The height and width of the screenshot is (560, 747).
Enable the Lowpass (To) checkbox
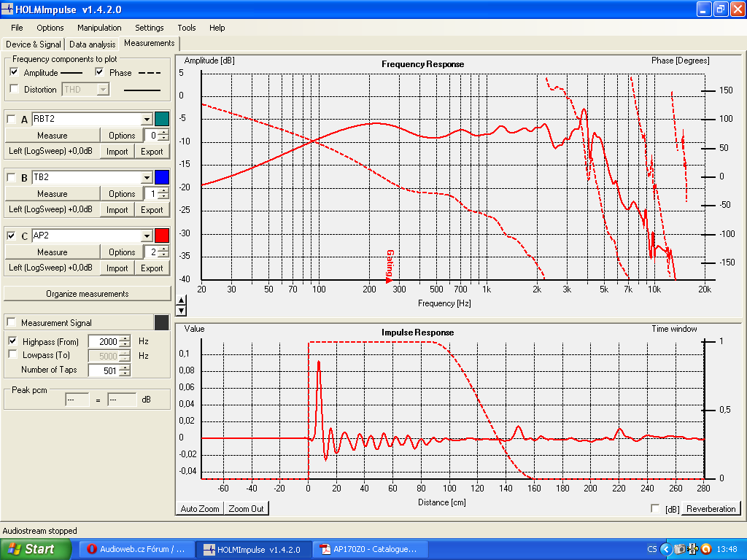pyautogui.click(x=13, y=355)
